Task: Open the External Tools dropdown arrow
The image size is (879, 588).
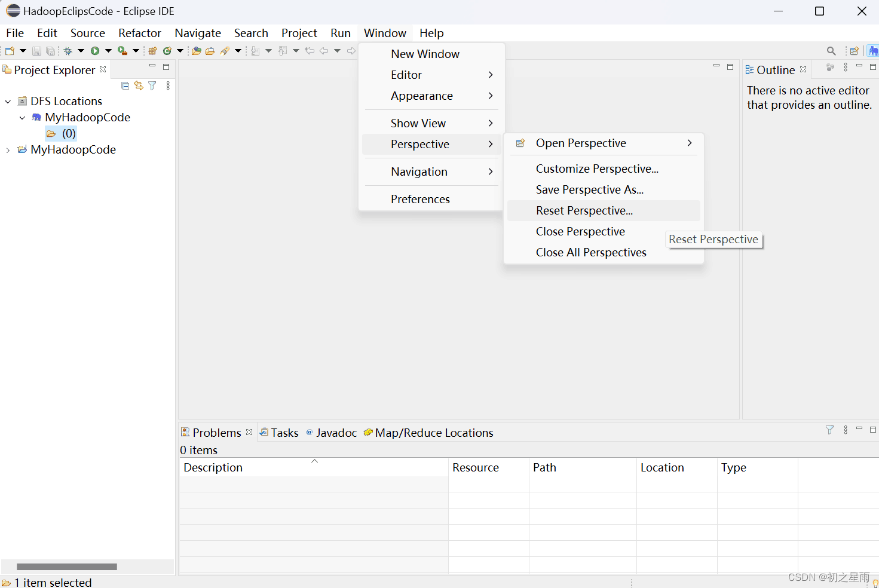Action: [136, 51]
